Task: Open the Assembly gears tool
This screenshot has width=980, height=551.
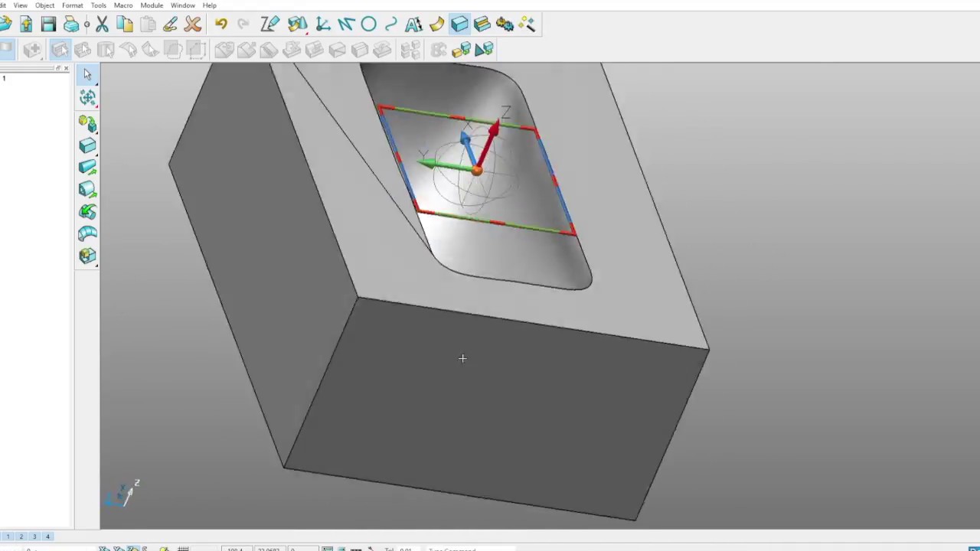Action: pyautogui.click(x=505, y=24)
